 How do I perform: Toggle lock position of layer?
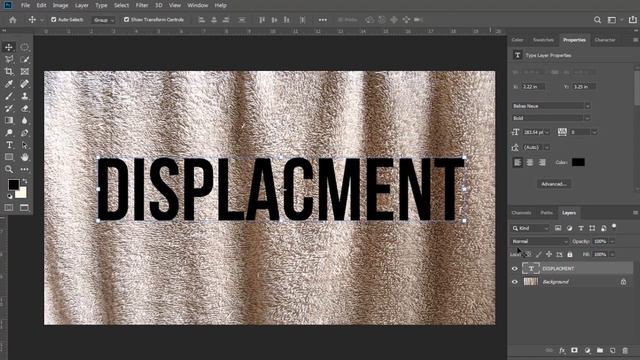pos(549,254)
